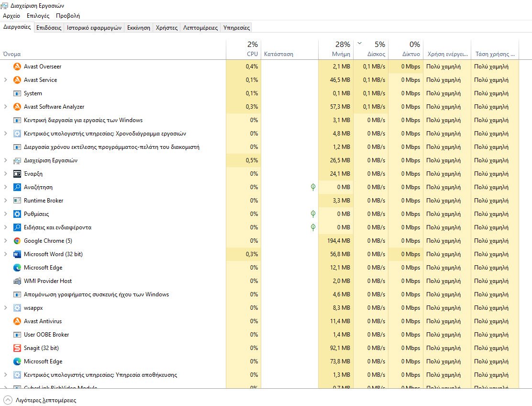Click the 194,4 MB memory cell
Screen dimensions: 532x406
(x=336, y=241)
